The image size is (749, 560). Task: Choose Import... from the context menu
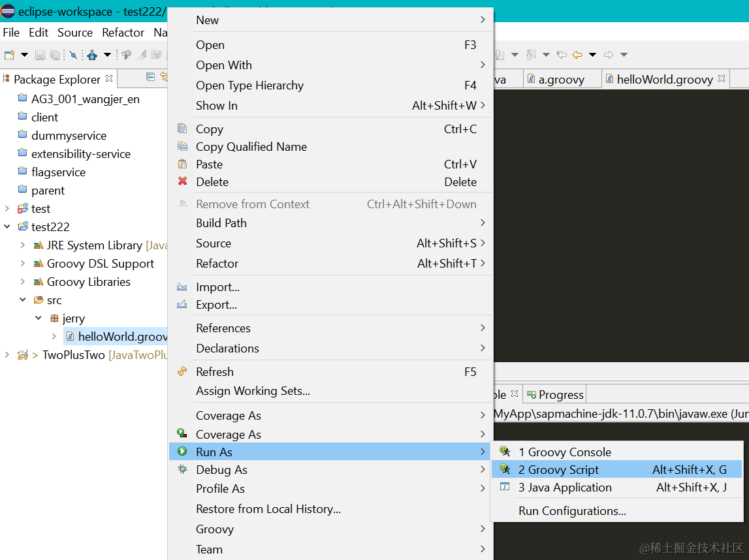coord(330,287)
